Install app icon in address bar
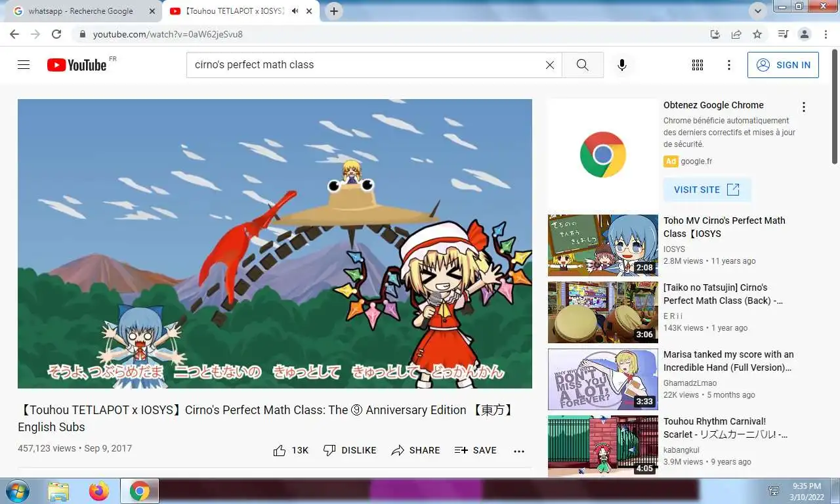 point(715,34)
